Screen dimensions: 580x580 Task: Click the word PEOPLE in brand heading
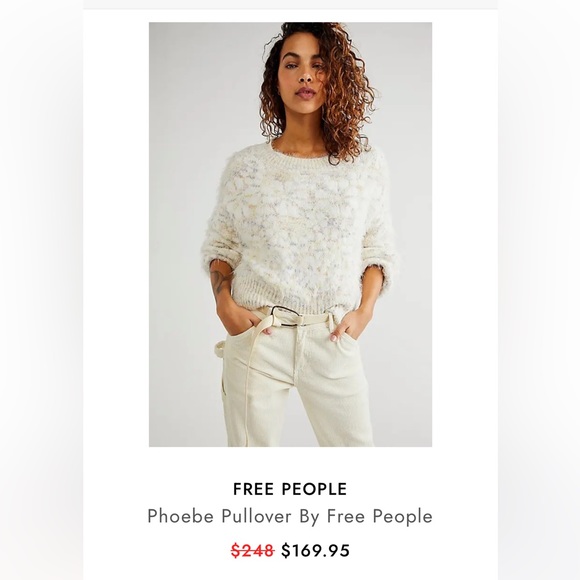(x=314, y=489)
